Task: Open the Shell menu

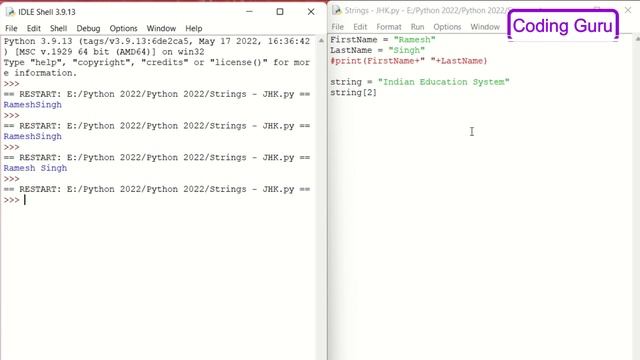Action: click(58, 29)
